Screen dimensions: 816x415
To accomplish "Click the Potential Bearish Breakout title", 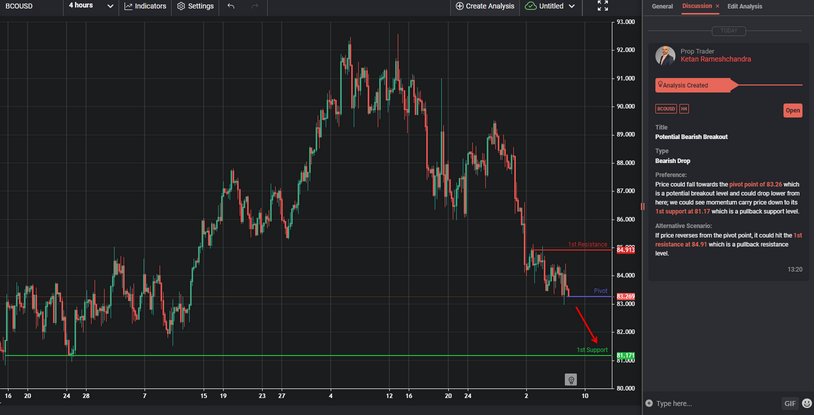I will click(x=691, y=137).
